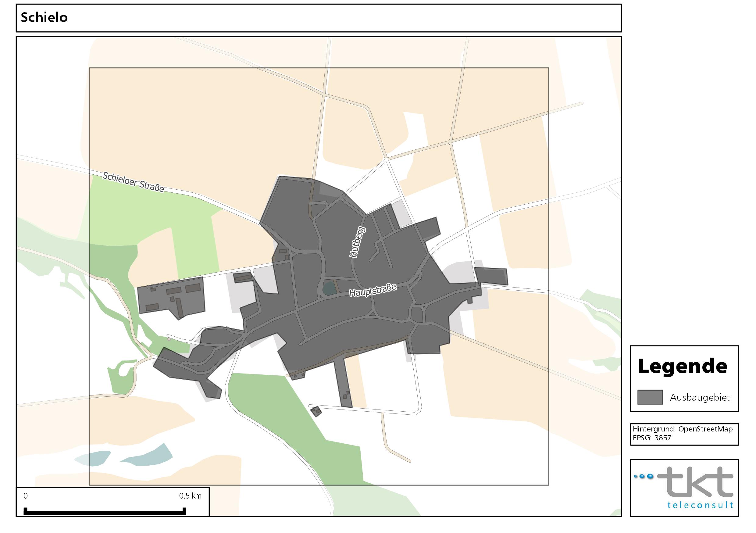Click the 'EPSG: 3857' text
756x533 pixels.
[x=652, y=438]
